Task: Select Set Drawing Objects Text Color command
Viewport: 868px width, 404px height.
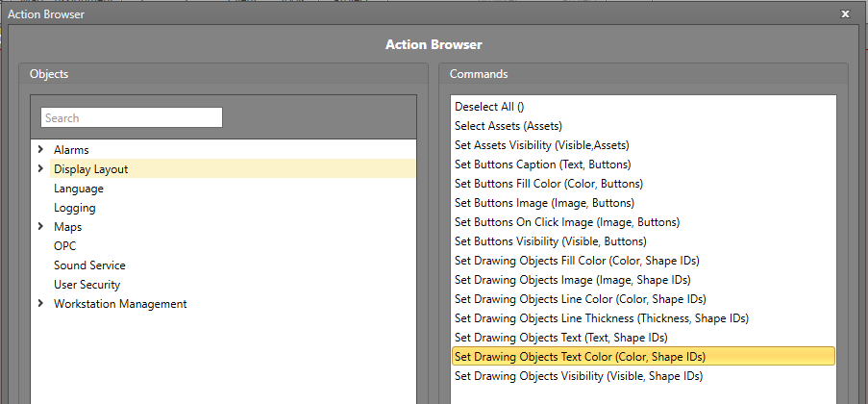Action: (580, 357)
